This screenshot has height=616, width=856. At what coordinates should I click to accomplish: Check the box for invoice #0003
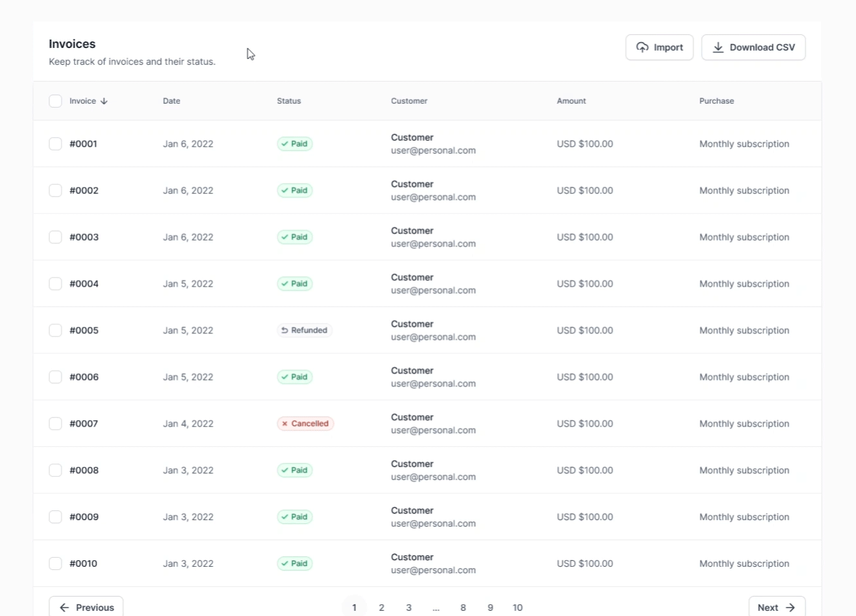(55, 237)
